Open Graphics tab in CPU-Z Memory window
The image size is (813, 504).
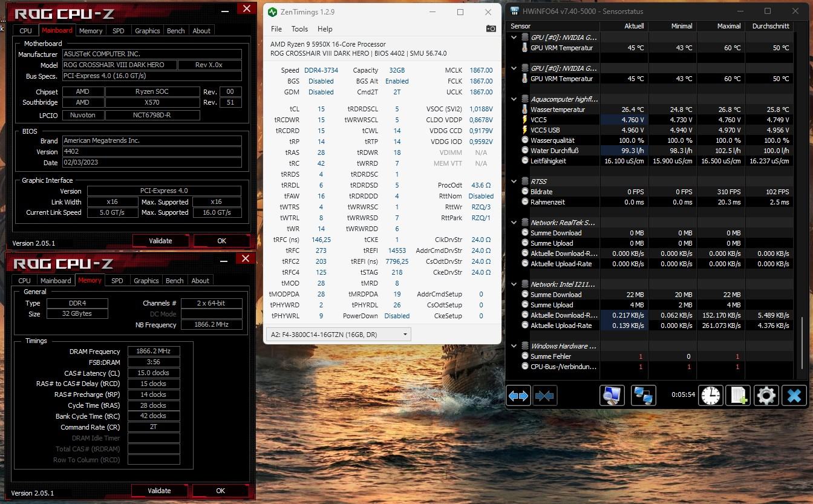[x=146, y=281]
